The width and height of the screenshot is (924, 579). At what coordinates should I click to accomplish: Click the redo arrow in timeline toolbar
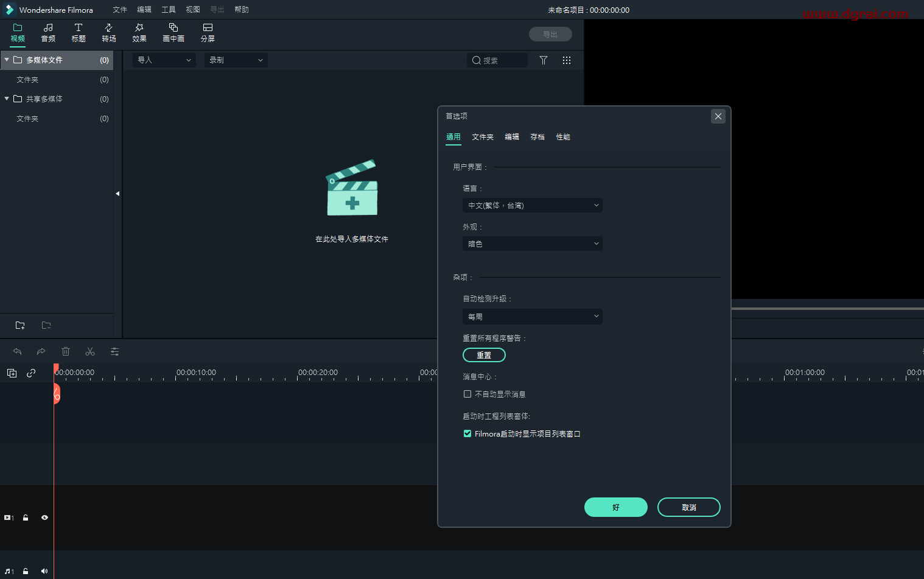point(41,351)
